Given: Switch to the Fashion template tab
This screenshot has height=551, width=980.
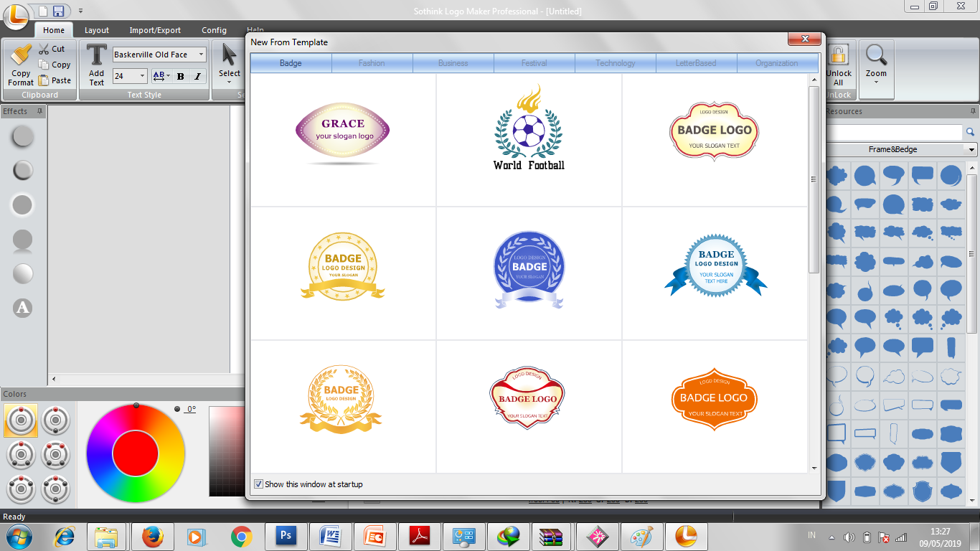Looking at the screenshot, I should point(372,63).
